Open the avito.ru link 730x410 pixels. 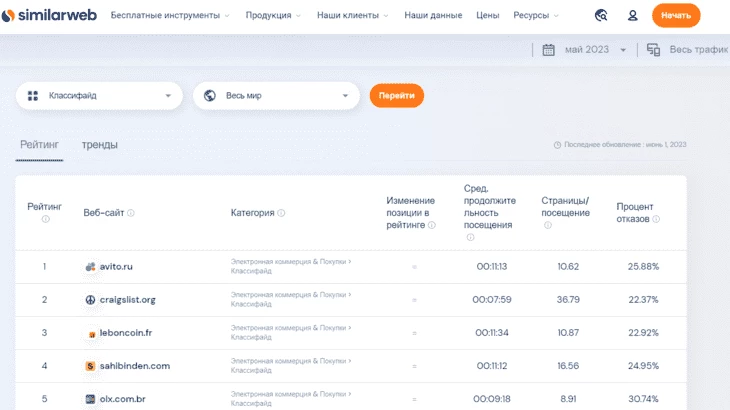(116, 267)
